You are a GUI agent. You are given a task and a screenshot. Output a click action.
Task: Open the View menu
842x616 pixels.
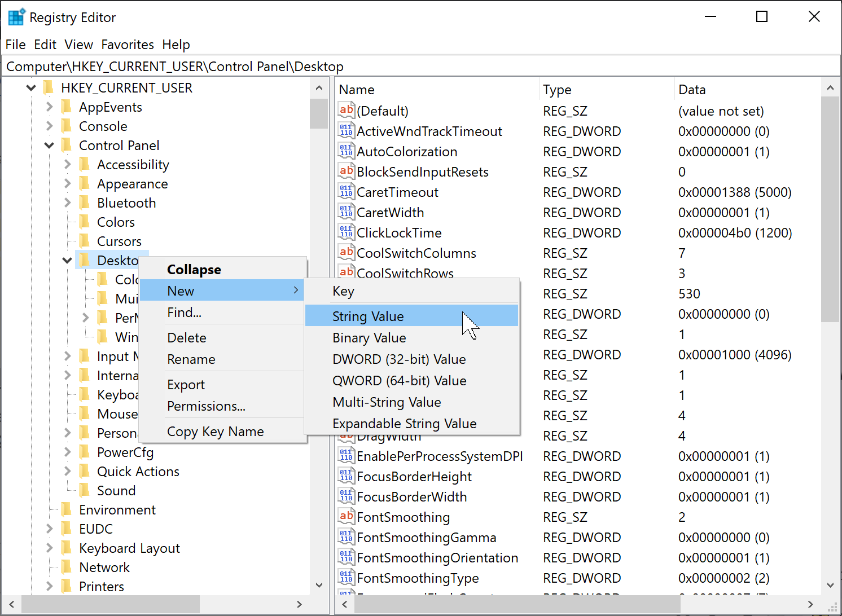coord(78,45)
